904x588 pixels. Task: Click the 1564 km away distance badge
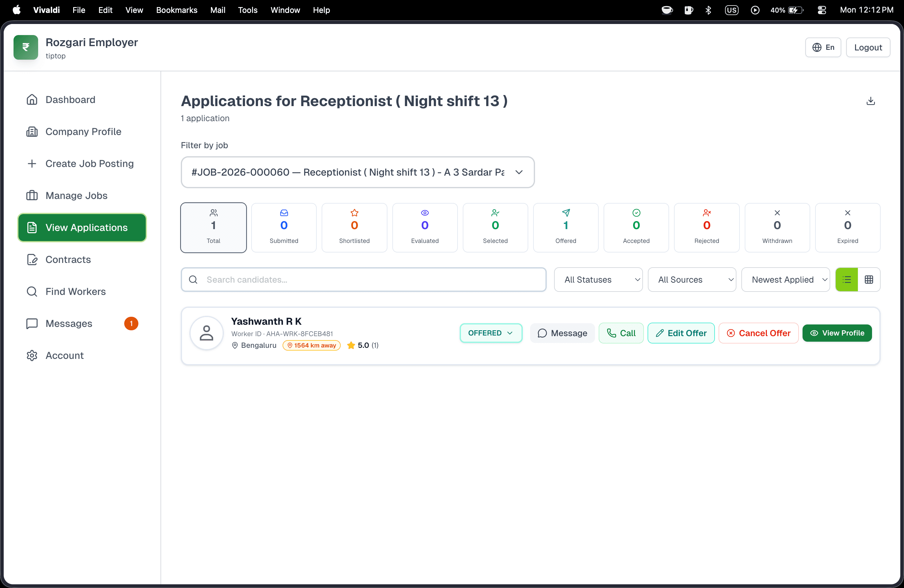[311, 345]
